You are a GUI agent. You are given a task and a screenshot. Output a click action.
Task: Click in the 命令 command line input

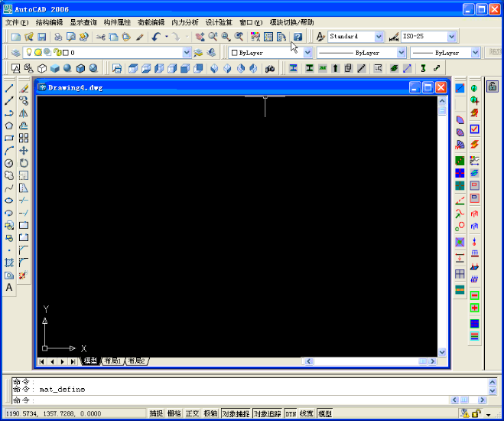pos(230,400)
